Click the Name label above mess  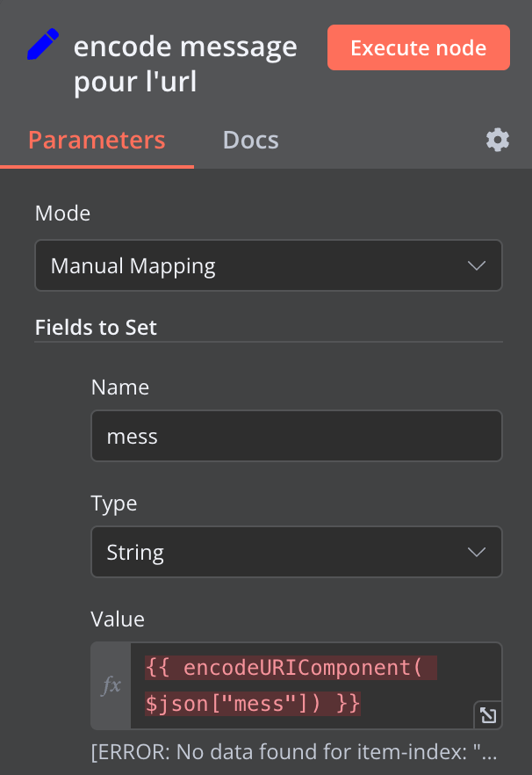pos(120,387)
